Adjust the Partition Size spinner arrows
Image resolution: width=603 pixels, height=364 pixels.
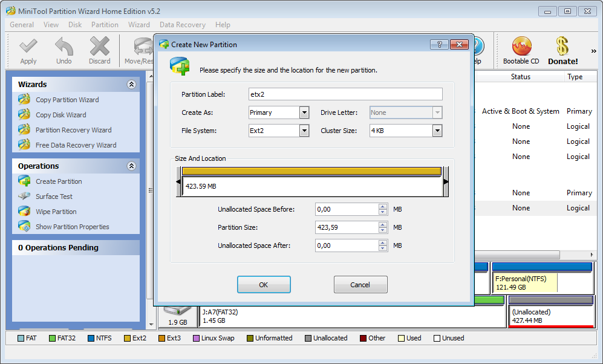(383, 227)
